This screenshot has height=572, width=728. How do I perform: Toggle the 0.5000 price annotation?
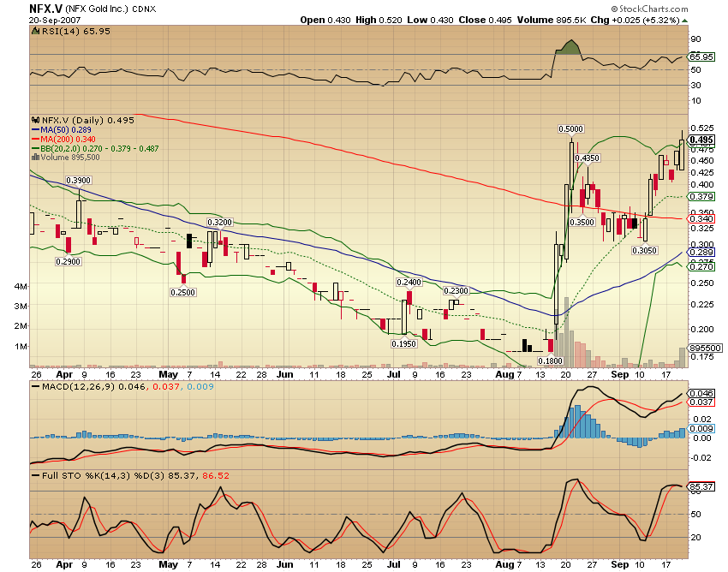570,128
